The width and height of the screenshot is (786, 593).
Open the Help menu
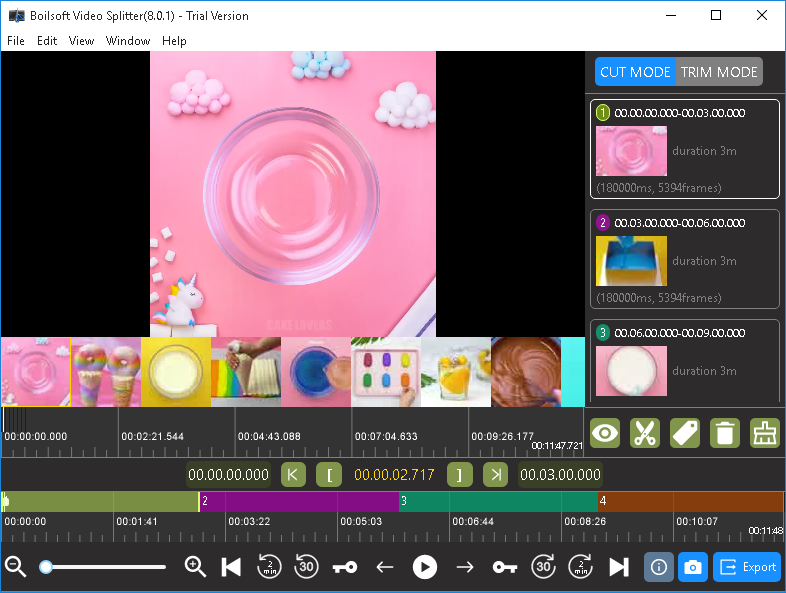174,41
